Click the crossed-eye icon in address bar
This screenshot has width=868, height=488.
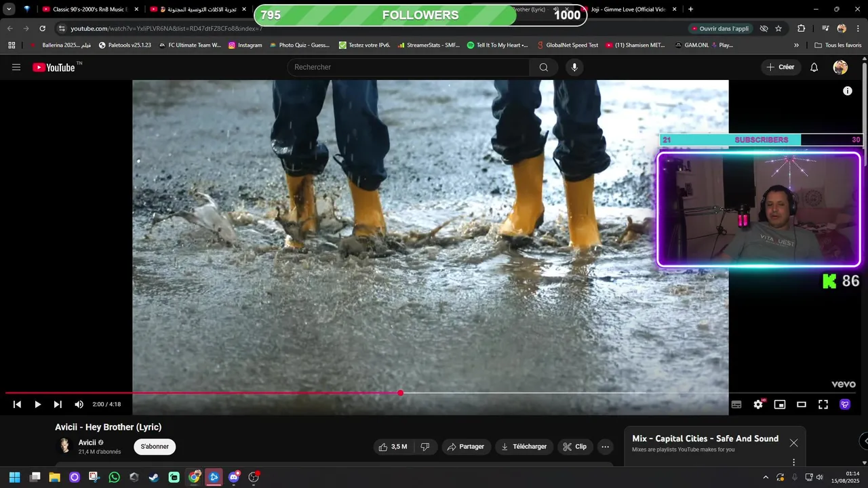click(764, 28)
